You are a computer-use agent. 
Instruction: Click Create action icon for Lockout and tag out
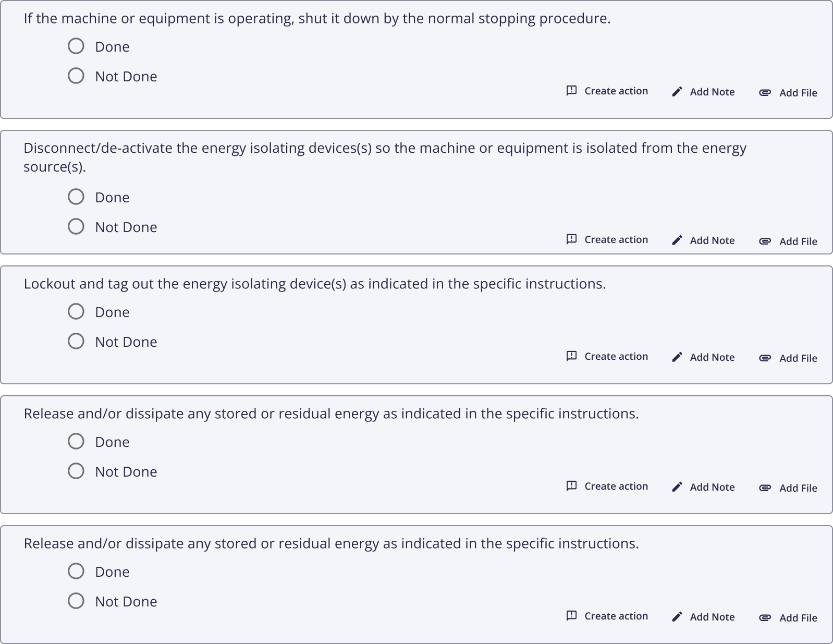point(571,356)
